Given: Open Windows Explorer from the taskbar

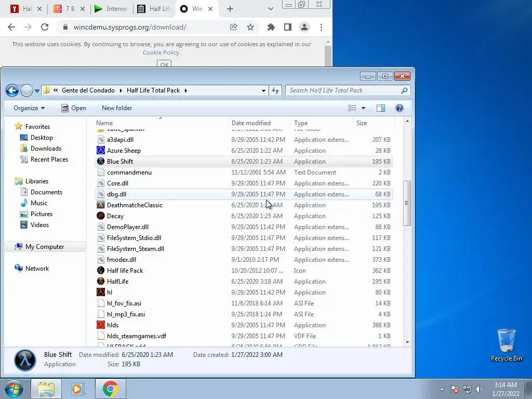Looking at the screenshot, I should click(46, 389).
